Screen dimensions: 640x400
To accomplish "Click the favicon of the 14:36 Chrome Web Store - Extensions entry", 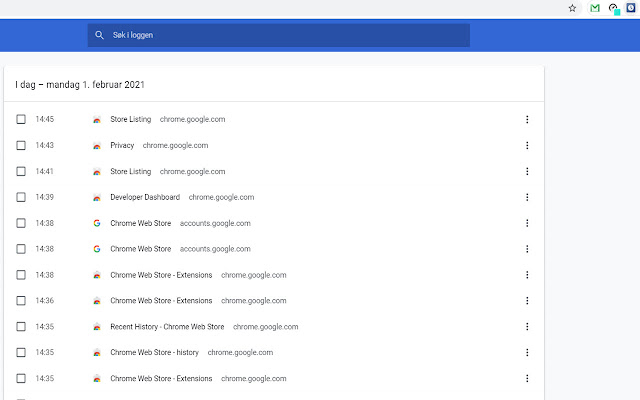I will [97, 301].
